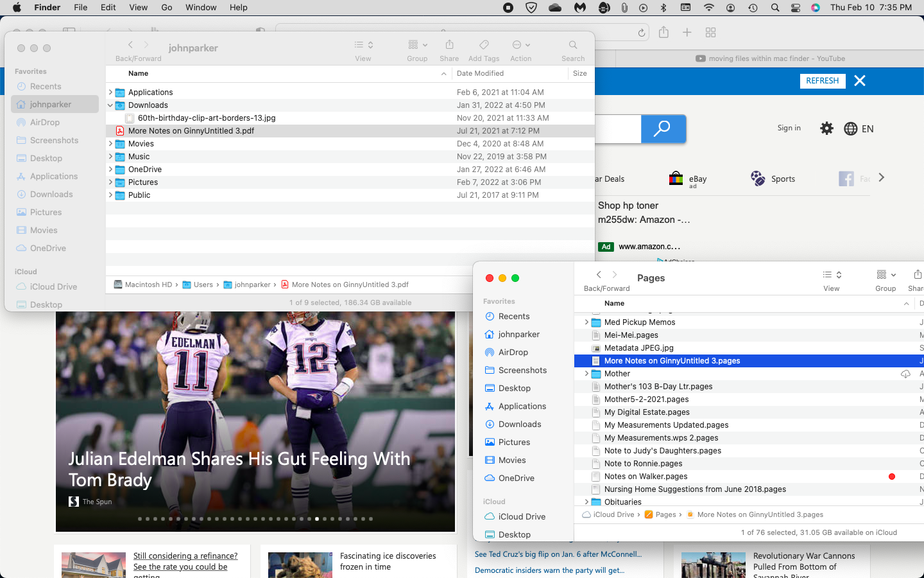Select Notes on Walker.pages file
This screenshot has height=578, width=924.
[646, 477]
